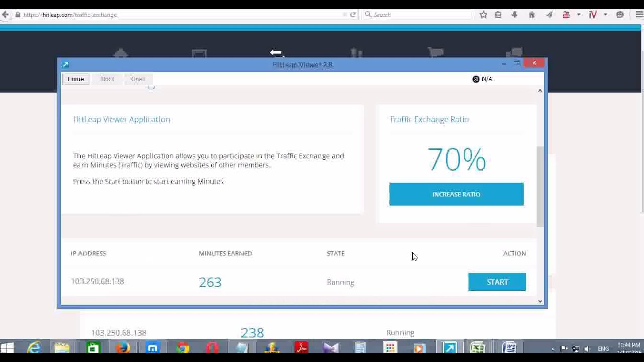644x362 pixels.
Task: Click the padlock site security icon
Action: (x=18, y=15)
